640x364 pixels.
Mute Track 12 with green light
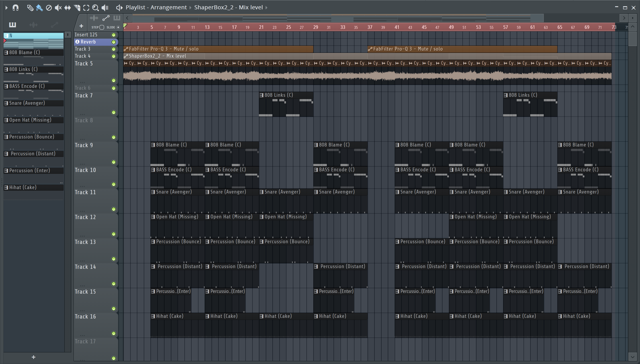114,234
